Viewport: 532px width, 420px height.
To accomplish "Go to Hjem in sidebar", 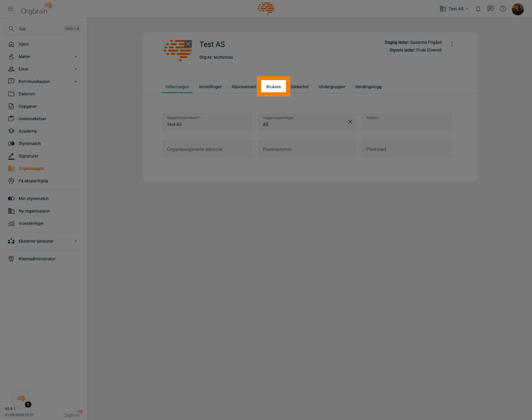I will 44,44.
